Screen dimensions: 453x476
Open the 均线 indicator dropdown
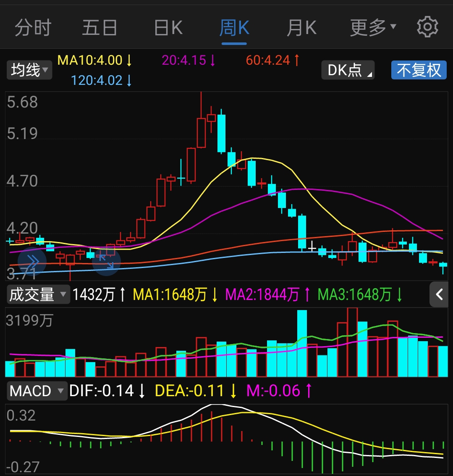pos(29,70)
